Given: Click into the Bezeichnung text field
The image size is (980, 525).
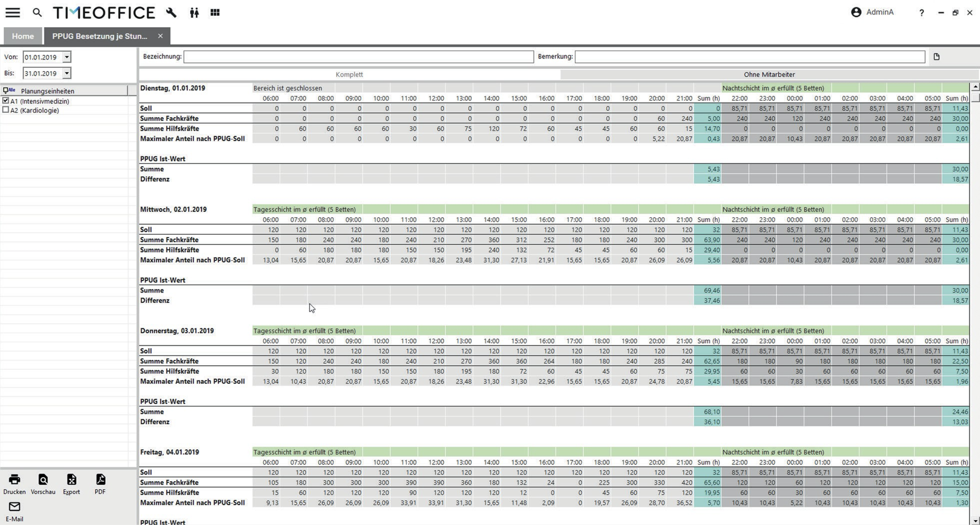Looking at the screenshot, I should 358,57.
